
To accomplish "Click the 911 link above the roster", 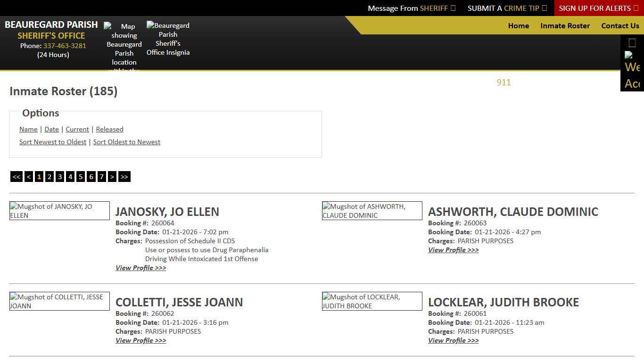I will click(504, 82).
